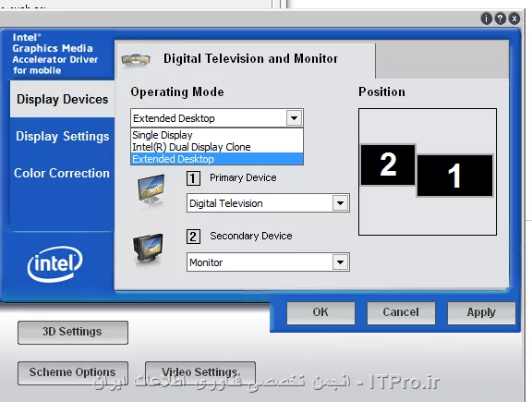
Task: Click the dual display header icon
Action: pos(136,60)
